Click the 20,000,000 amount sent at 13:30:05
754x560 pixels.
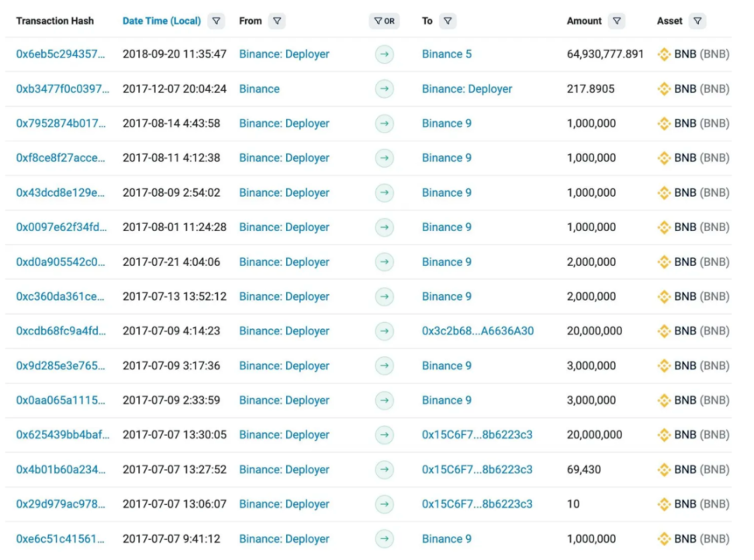pyautogui.click(x=594, y=435)
